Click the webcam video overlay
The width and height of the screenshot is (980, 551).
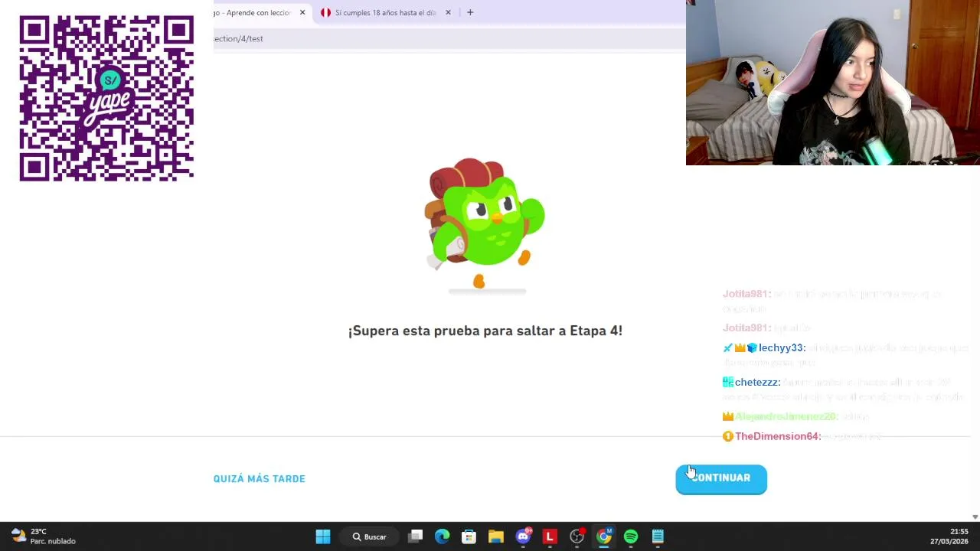click(x=833, y=83)
